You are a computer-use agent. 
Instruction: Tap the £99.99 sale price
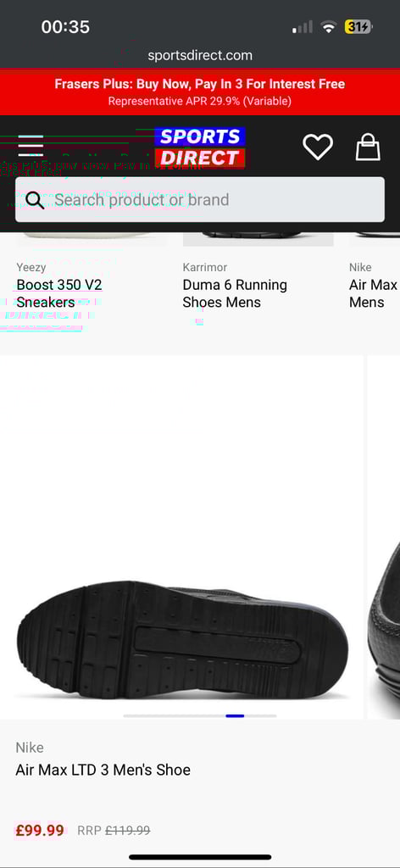39,831
